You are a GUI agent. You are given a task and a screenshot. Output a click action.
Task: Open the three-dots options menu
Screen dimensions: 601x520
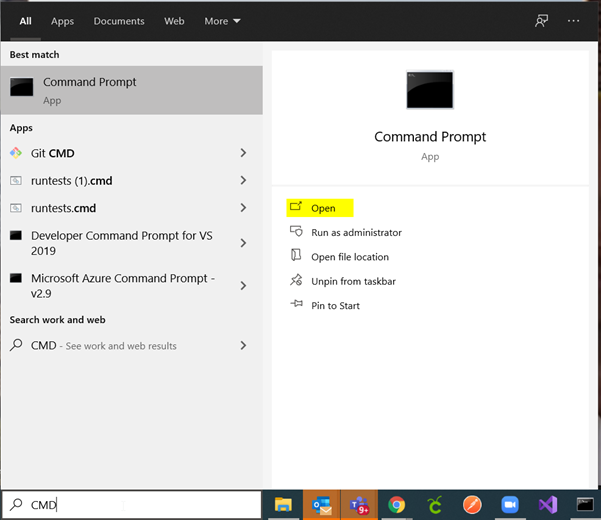point(573,20)
